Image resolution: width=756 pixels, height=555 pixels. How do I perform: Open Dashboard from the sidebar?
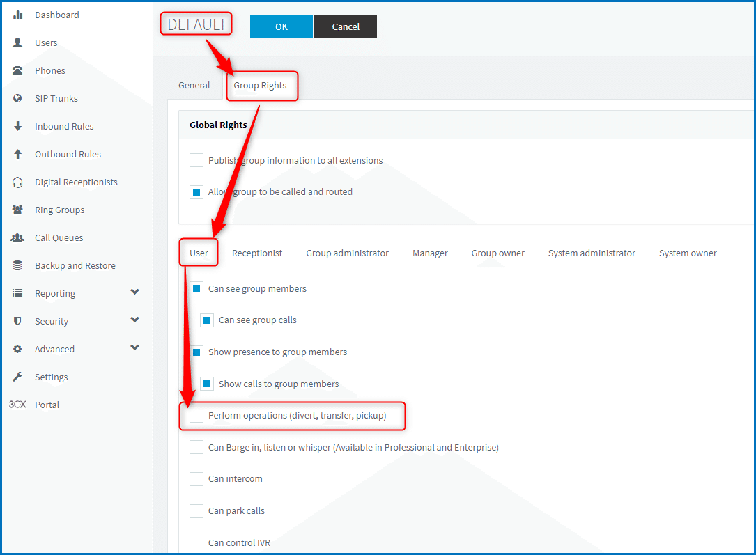click(x=57, y=15)
